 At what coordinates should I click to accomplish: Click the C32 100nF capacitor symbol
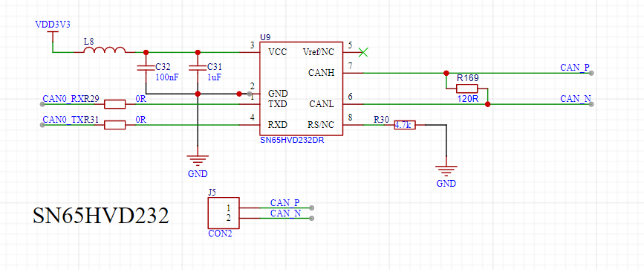pyautogui.click(x=146, y=68)
